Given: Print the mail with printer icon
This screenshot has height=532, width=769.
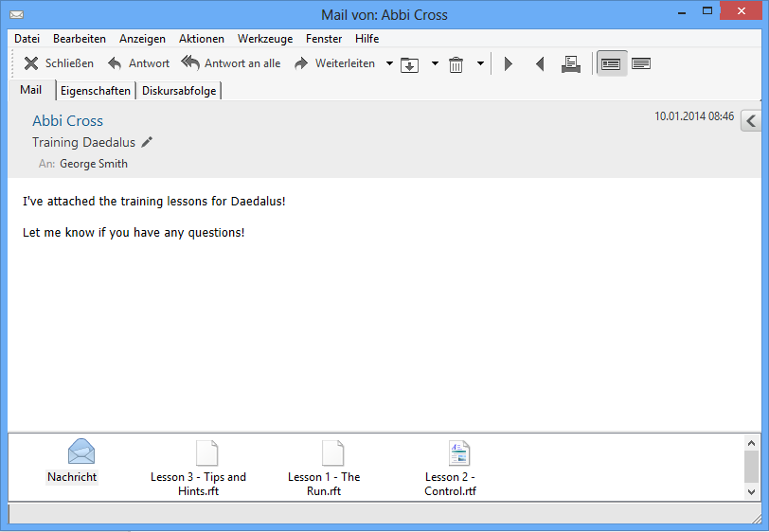Looking at the screenshot, I should (x=571, y=64).
